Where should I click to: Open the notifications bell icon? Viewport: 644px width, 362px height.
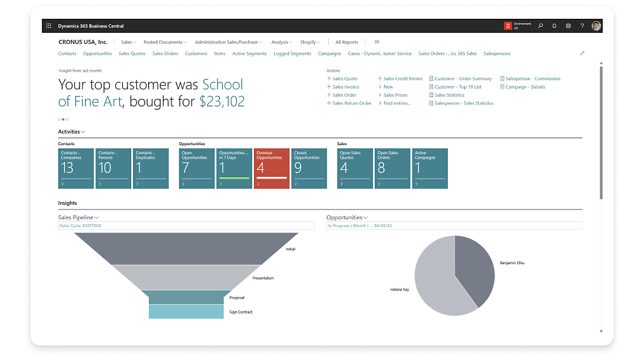pos(554,26)
